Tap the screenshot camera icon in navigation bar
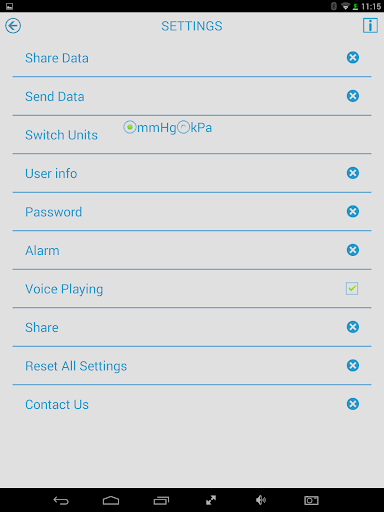Viewport: 384px width, 512px height. pos(311,500)
